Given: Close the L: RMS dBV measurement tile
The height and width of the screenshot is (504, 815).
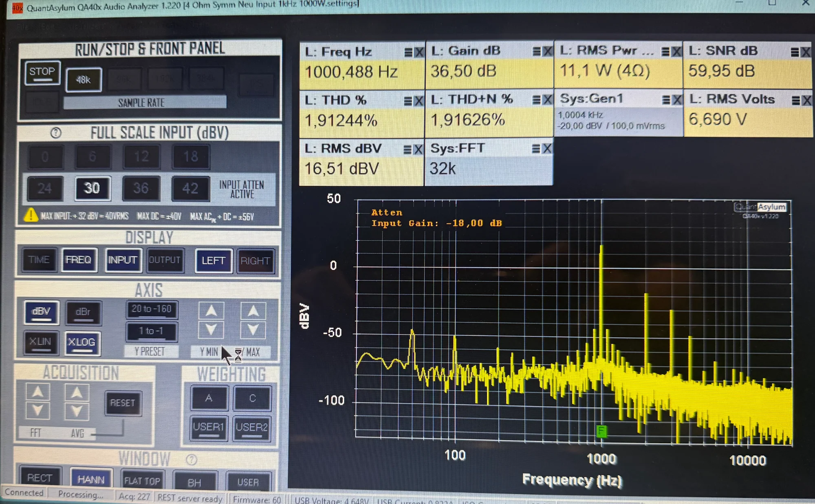Looking at the screenshot, I should (x=418, y=150).
